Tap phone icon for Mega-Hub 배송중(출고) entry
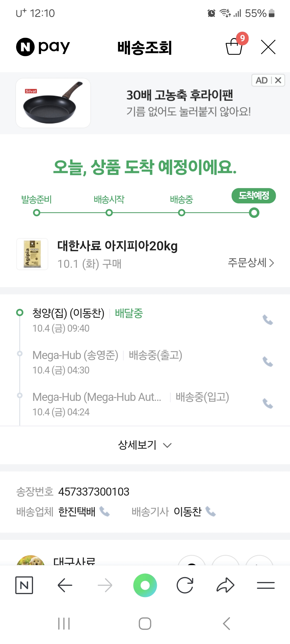Viewport: 290px width, 644px height. (x=268, y=362)
